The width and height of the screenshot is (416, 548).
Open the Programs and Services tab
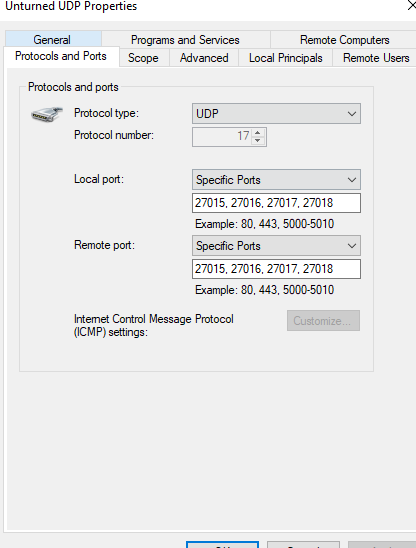[x=185, y=39]
